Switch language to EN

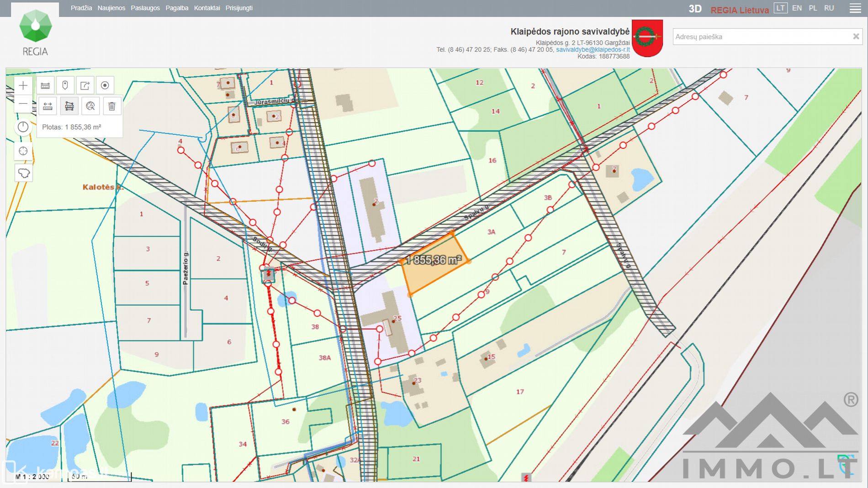coord(797,8)
